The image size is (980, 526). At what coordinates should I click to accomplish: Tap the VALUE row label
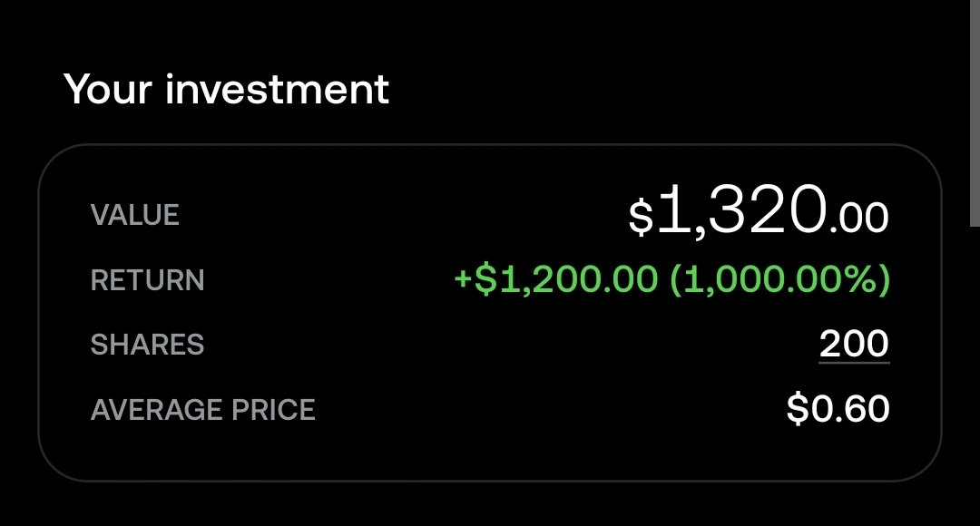point(135,215)
